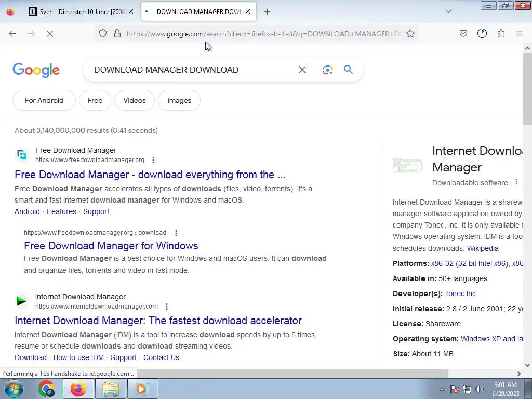The image size is (532, 399).
Task: Search by image with Google Lens
Action: coord(328,70)
